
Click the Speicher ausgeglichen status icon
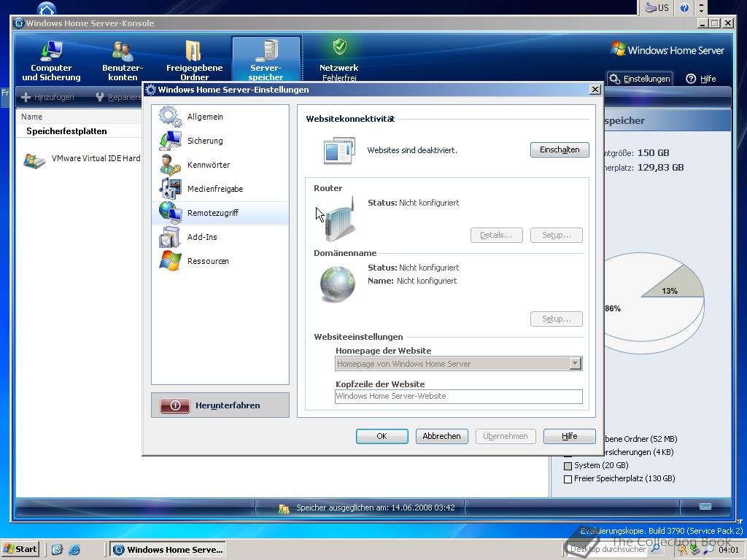[x=284, y=508]
